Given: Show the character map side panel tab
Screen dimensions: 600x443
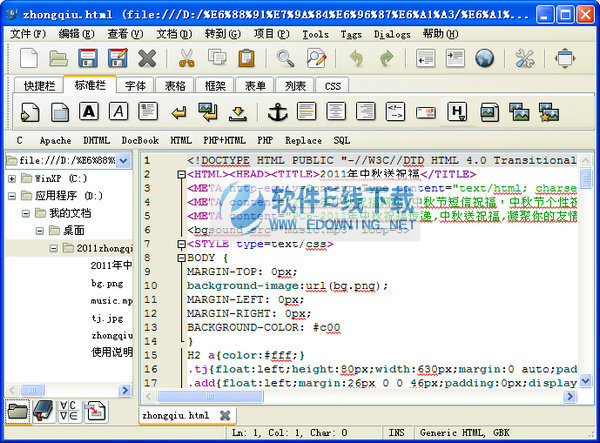Looking at the screenshot, I should click(x=69, y=411).
